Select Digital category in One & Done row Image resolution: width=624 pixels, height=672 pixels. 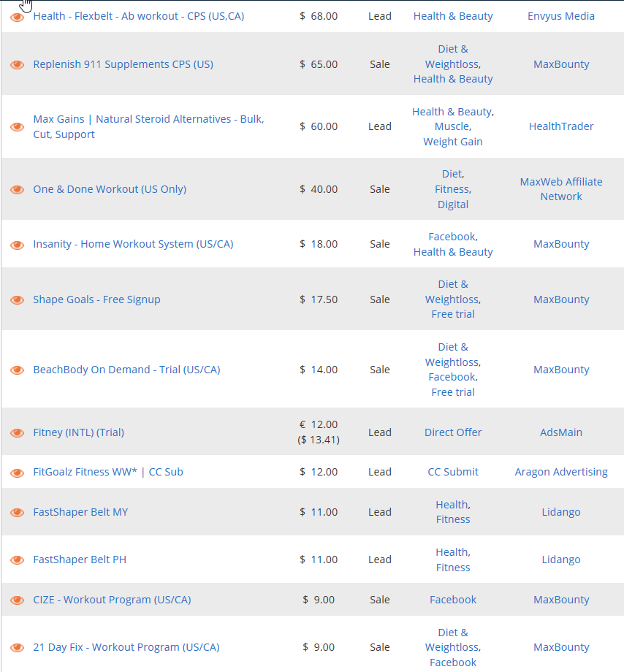[453, 205]
